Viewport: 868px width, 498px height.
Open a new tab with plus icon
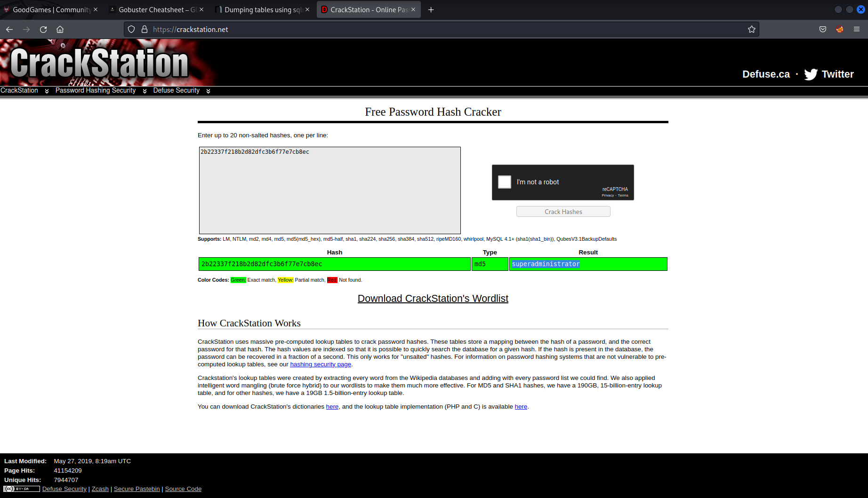pos(431,9)
